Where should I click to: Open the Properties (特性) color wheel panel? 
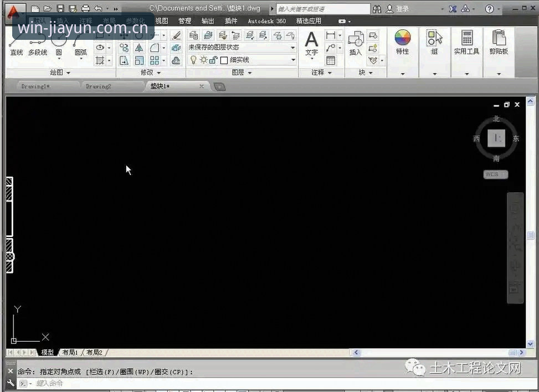(403, 38)
